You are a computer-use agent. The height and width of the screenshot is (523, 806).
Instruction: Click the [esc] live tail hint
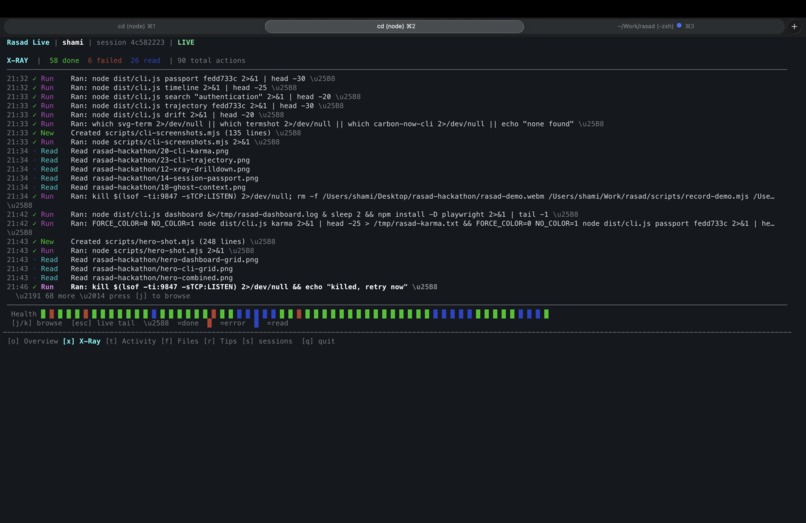click(x=103, y=323)
